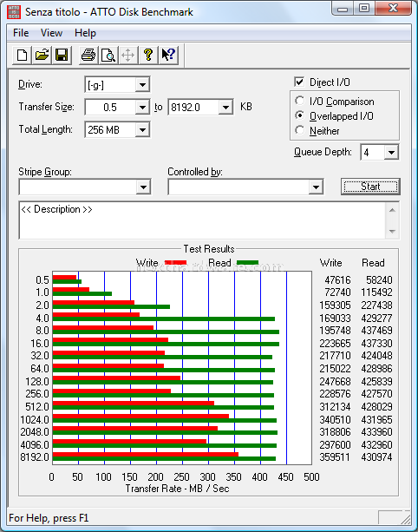Click the status bar text 'For Help, press F1'
The image size is (418, 532).
pos(49,518)
